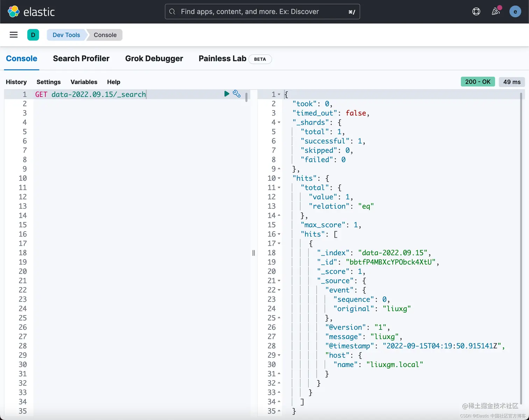The width and height of the screenshot is (529, 420).
Task: Go to Dev Tools breadcrumb
Action: point(66,35)
